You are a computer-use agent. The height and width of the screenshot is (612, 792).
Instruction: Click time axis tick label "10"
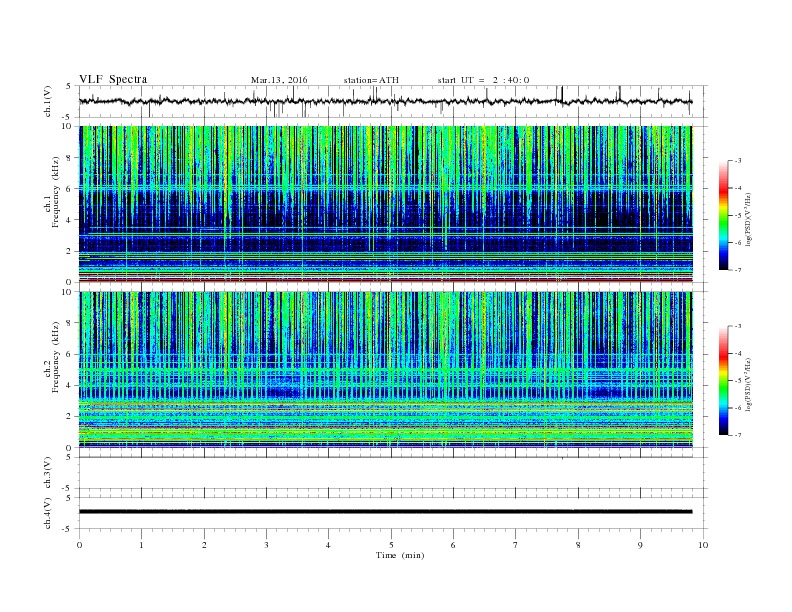point(703,545)
